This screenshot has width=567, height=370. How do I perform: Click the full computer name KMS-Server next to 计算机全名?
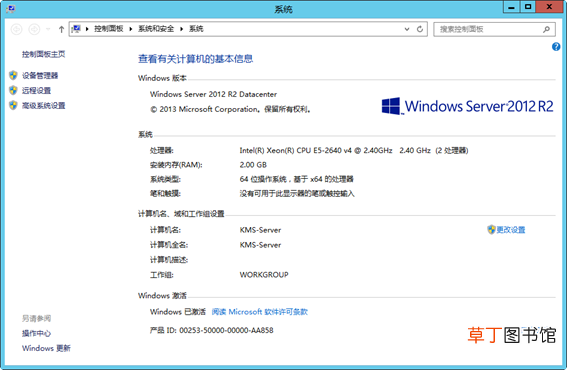click(260, 245)
